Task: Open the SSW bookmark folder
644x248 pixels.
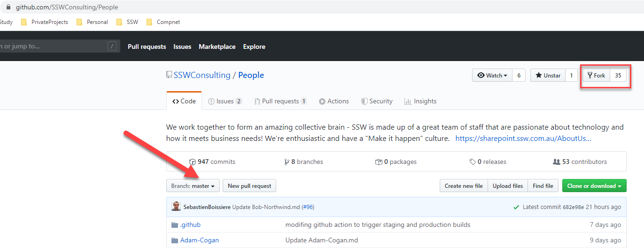Action: [x=127, y=22]
